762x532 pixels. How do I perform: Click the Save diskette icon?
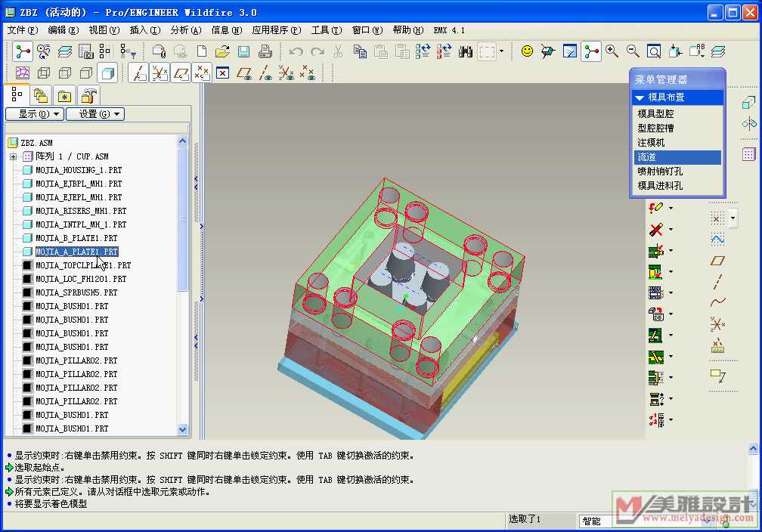pyautogui.click(x=244, y=51)
